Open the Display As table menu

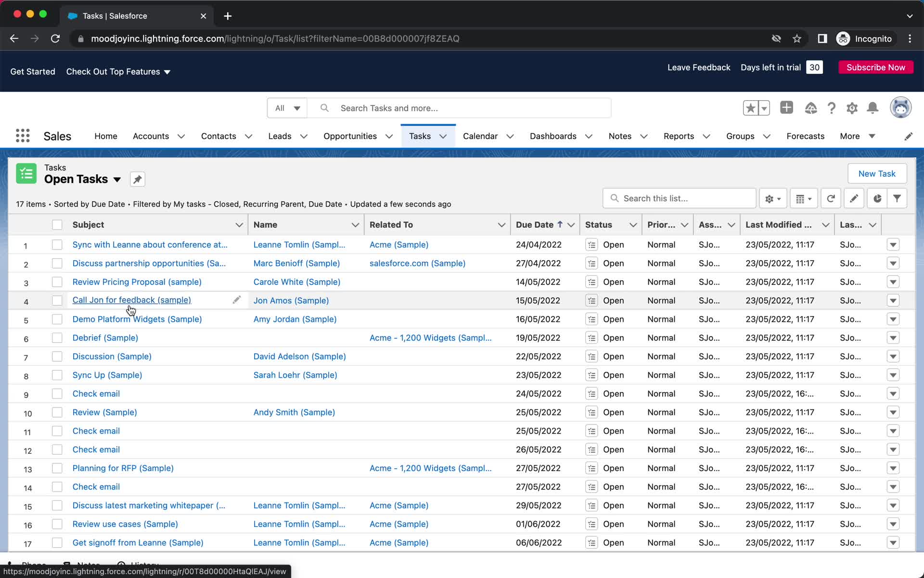804,198
